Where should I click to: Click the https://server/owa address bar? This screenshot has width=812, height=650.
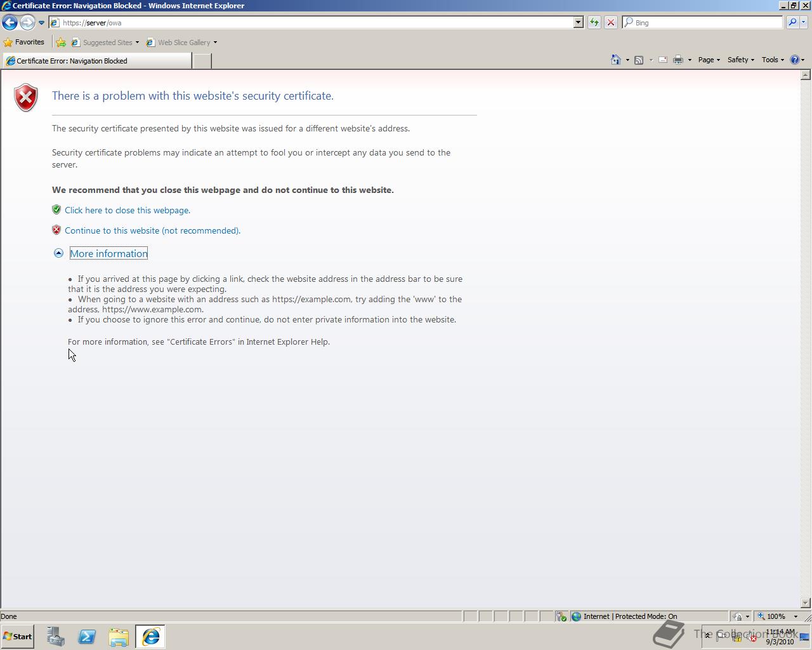point(311,22)
